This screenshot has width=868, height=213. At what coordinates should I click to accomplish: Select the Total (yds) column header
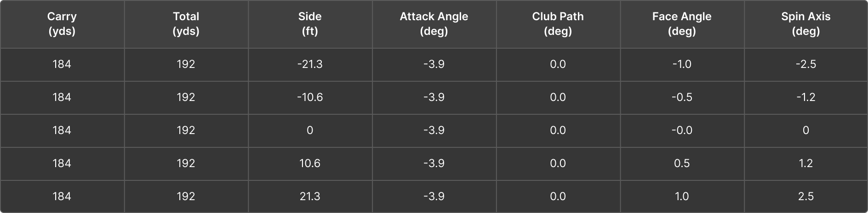pyautogui.click(x=186, y=24)
